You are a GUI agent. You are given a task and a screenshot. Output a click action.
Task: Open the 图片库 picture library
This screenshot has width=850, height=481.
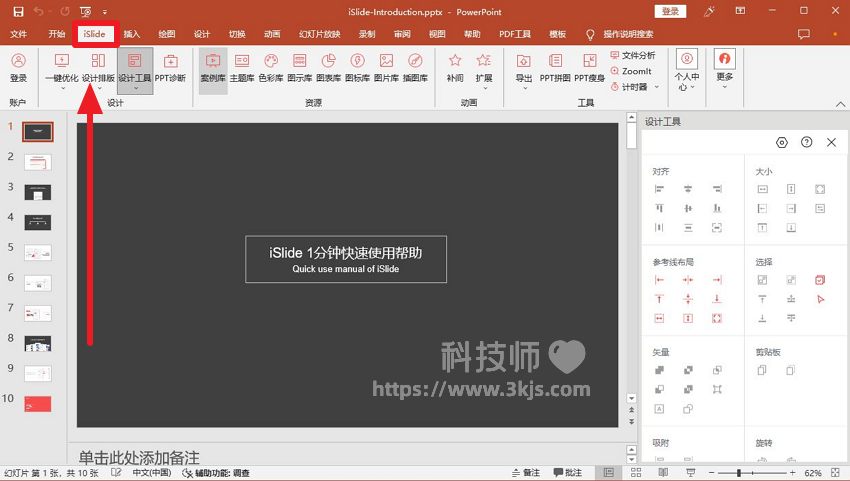[x=386, y=68]
